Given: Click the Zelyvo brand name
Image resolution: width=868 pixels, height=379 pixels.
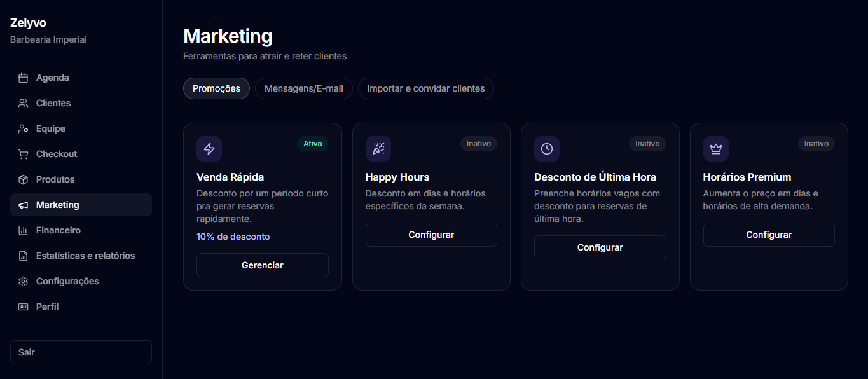Looking at the screenshot, I should (28, 23).
